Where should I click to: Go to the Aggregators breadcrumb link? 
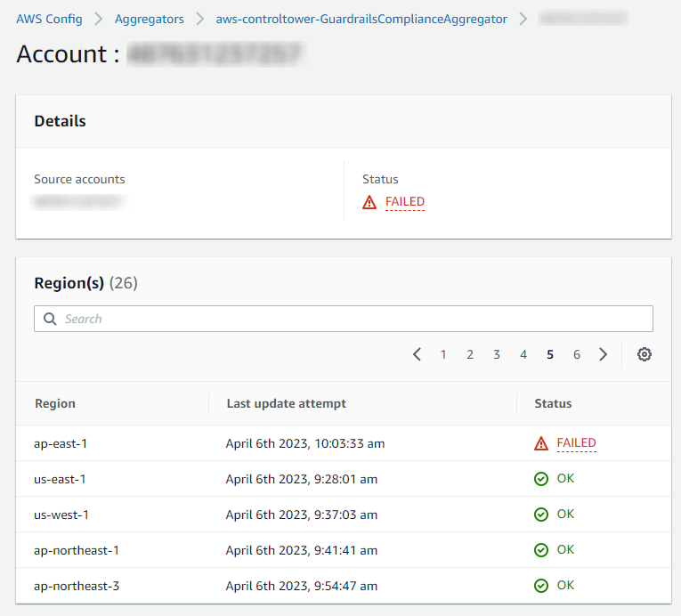[149, 19]
